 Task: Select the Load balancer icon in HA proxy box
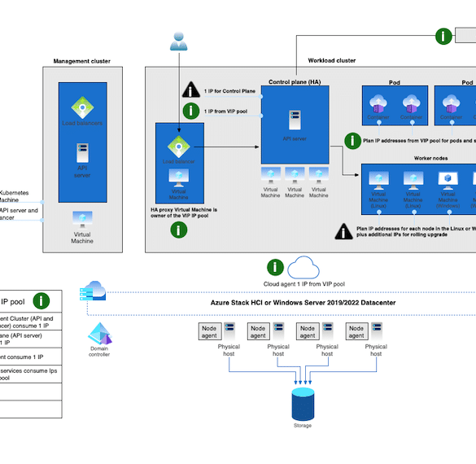click(178, 147)
